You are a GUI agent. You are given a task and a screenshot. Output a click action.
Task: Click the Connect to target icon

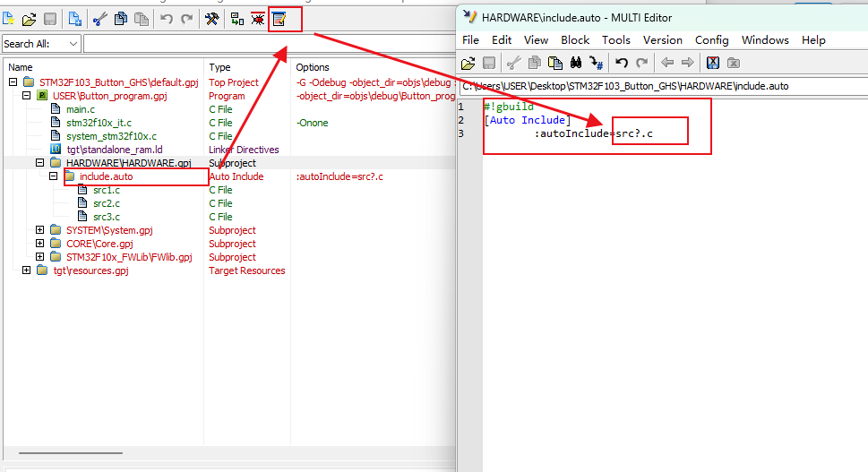coord(237,19)
